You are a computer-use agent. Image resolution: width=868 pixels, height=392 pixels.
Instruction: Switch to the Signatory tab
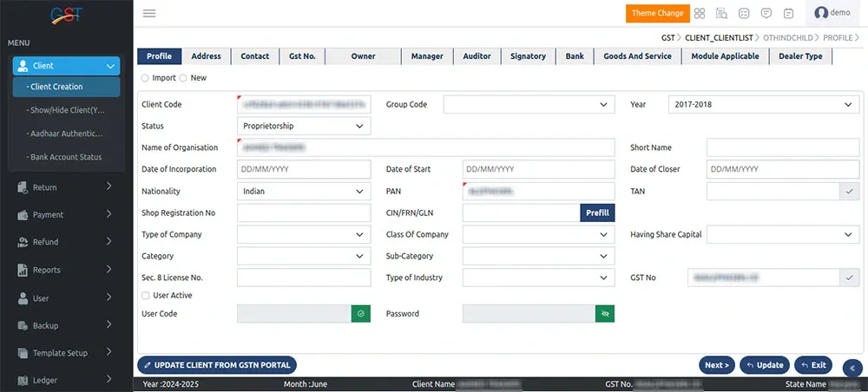(x=528, y=56)
